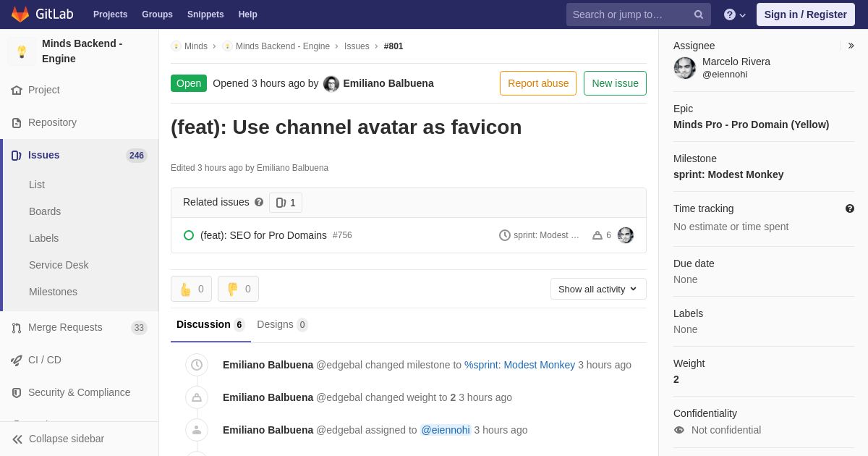868x456 pixels.
Task: Click the open status circle of issue #756
Action: 189,235
